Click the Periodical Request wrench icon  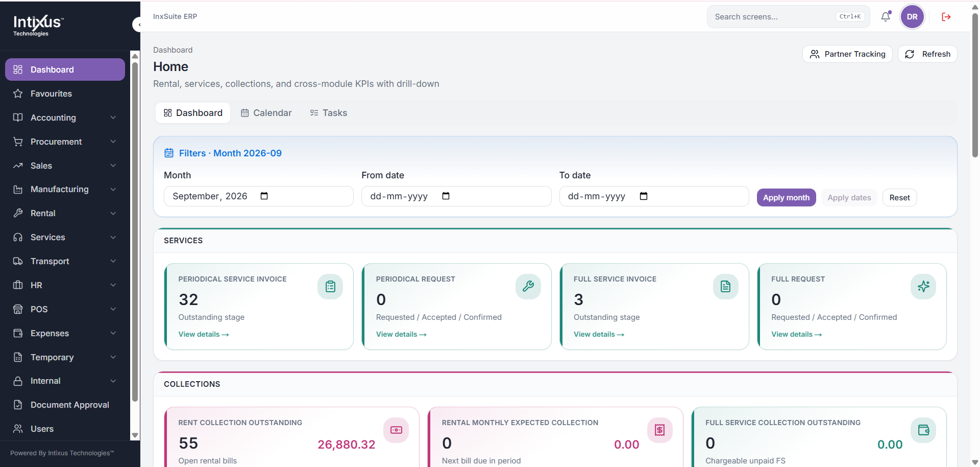coord(528,287)
